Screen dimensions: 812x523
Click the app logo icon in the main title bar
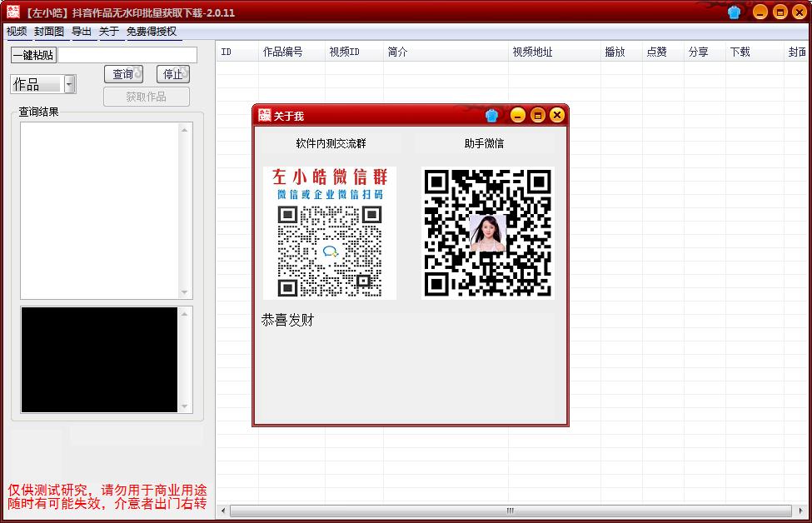point(12,11)
